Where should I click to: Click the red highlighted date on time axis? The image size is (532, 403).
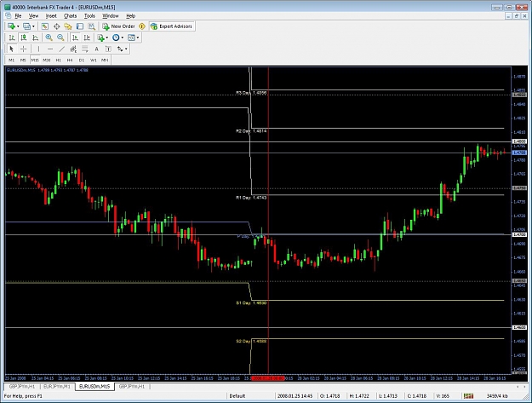coord(267,378)
